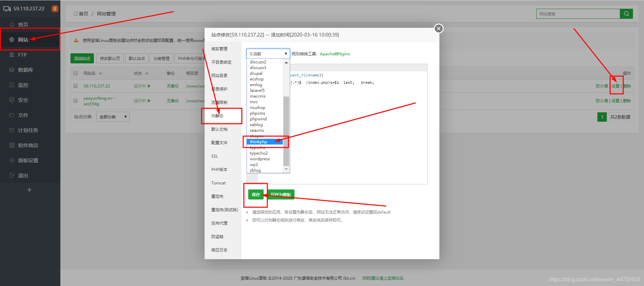Click 设置 for the 59.110.237.22 site
The image size is (644, 286).
point(615,86)
